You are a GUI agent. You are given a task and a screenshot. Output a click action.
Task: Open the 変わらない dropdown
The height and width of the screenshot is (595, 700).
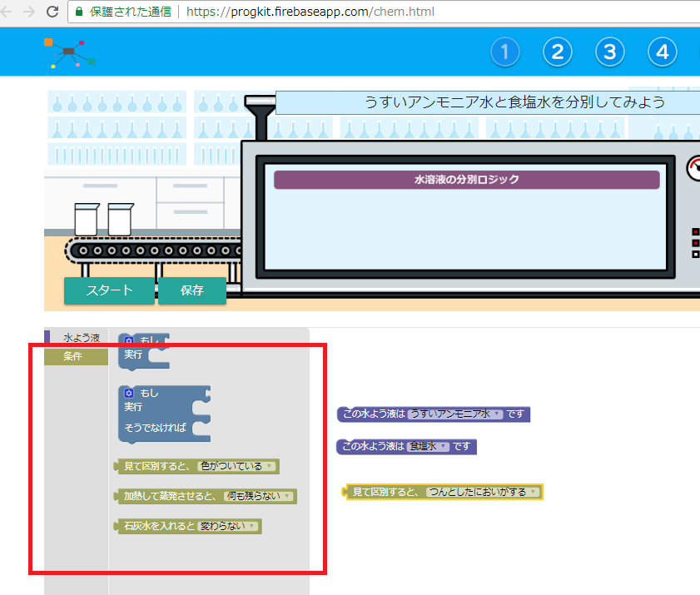click(227, 526)
